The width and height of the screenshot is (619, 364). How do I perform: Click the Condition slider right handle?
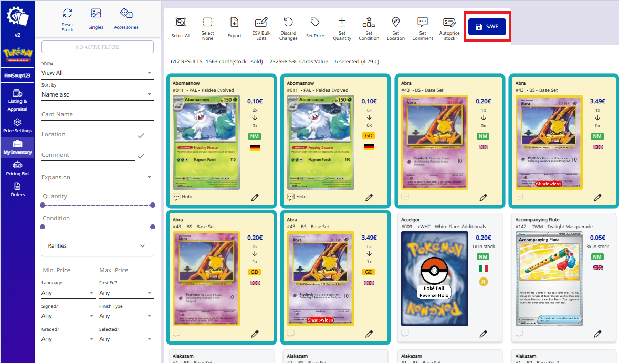point(153,227)
